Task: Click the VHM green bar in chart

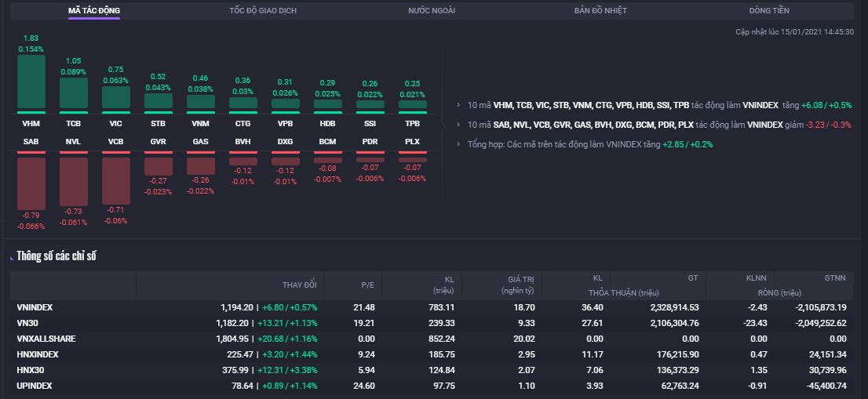Action: pyautogui.click(x=31, y=82)
